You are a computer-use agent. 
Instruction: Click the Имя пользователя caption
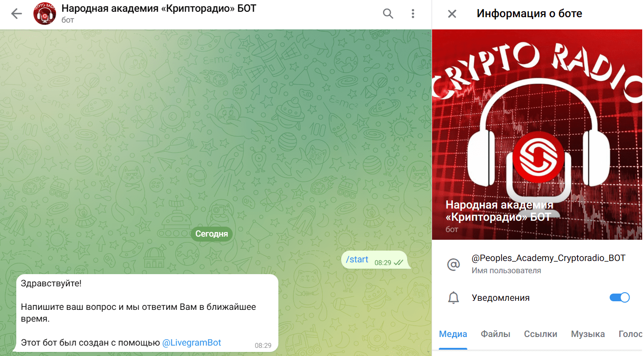(x=506, y=271)
